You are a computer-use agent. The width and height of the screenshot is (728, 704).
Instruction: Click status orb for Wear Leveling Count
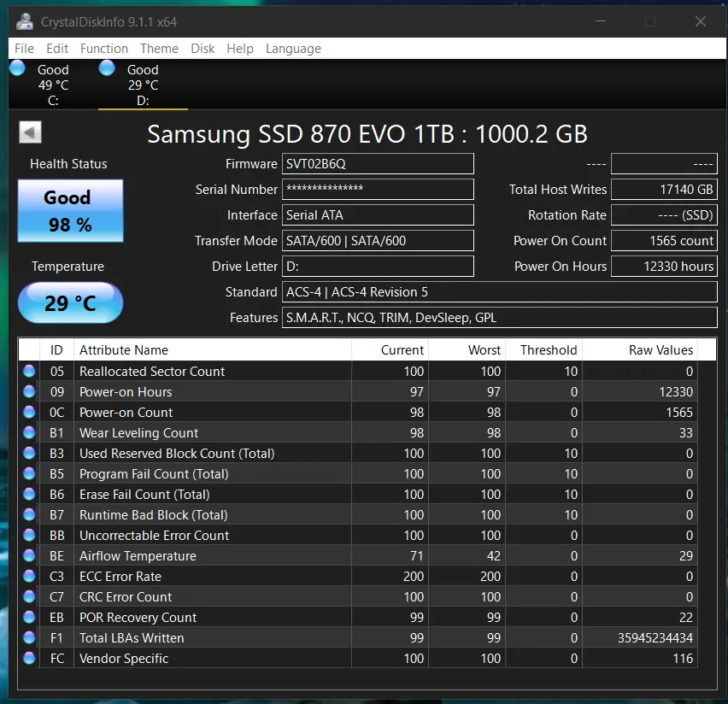[29, 432]
